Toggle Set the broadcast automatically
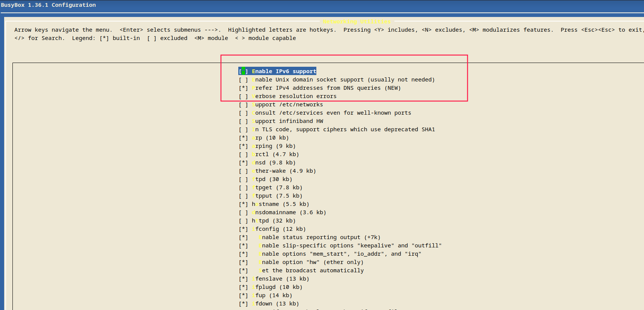Image resolution: width=644 pixels, height=310 pixels. coord(301,270)
